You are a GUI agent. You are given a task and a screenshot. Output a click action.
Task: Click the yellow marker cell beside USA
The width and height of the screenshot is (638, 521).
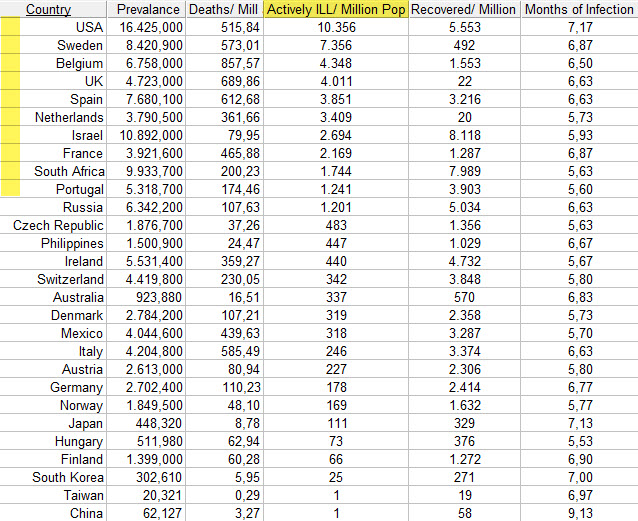pyautogui.click(x=10, y=27)
